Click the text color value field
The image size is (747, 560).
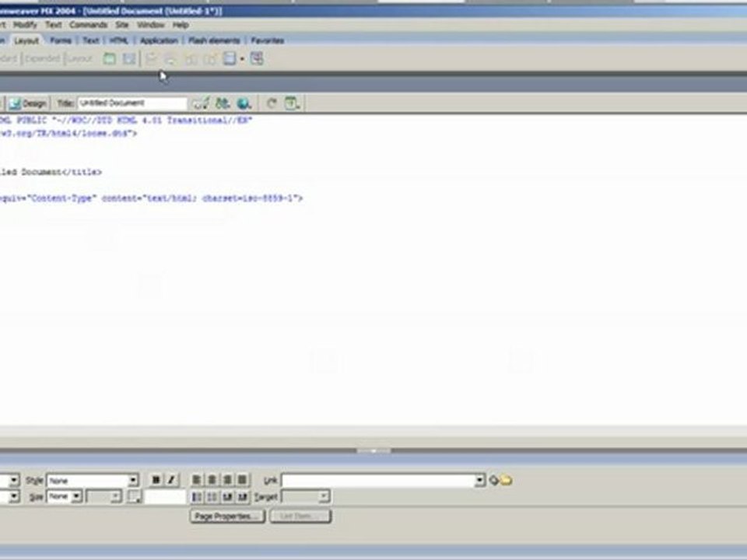click(164, 497)
